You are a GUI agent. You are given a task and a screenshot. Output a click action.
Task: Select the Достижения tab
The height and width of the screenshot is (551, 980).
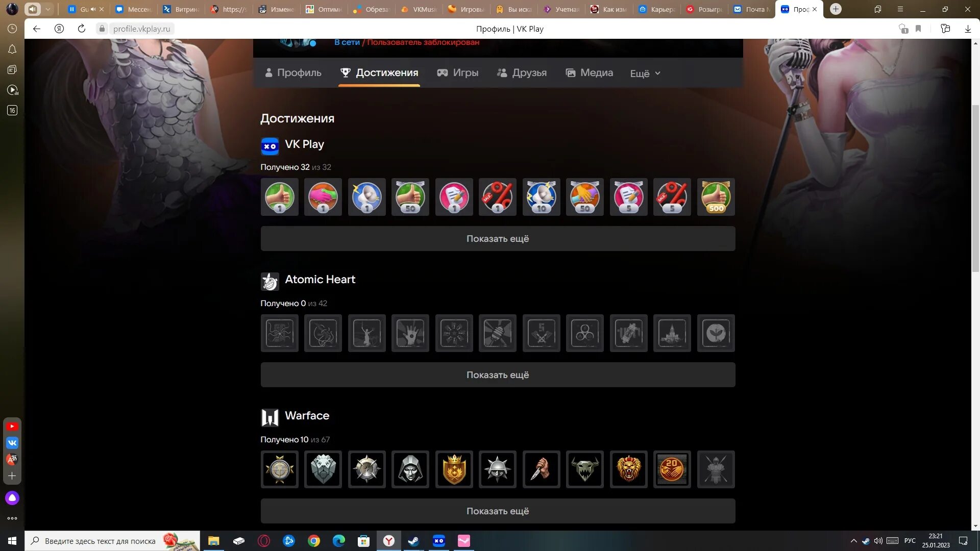[379, 72]
